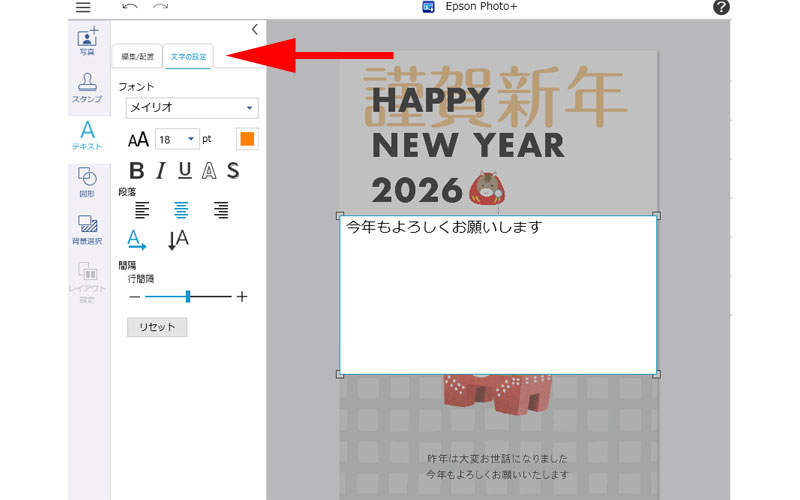The width and height of the screenshot is (800, 500).
Task: Increase line spacing with plus
Action: pos(242,296)
